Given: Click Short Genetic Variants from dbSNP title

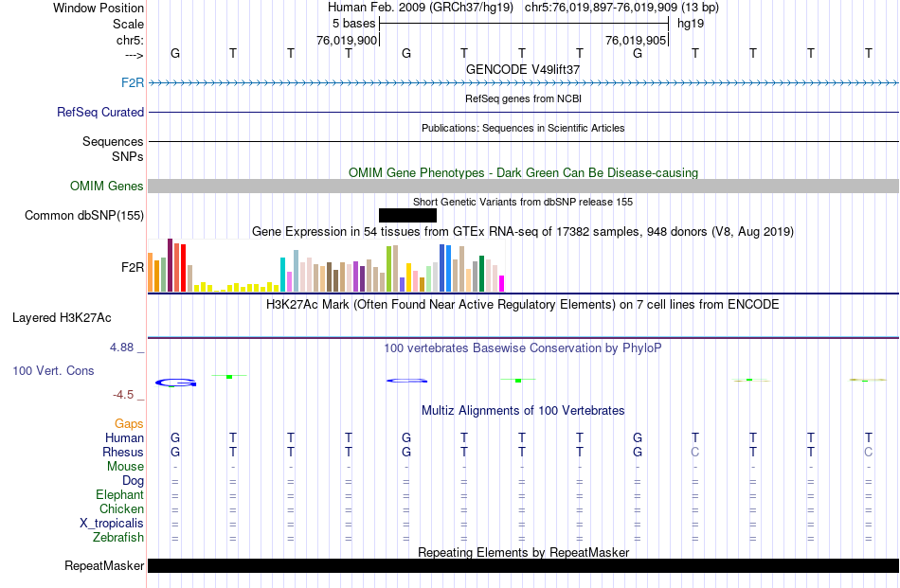Looking at the screenshot, I should [523, 202].
